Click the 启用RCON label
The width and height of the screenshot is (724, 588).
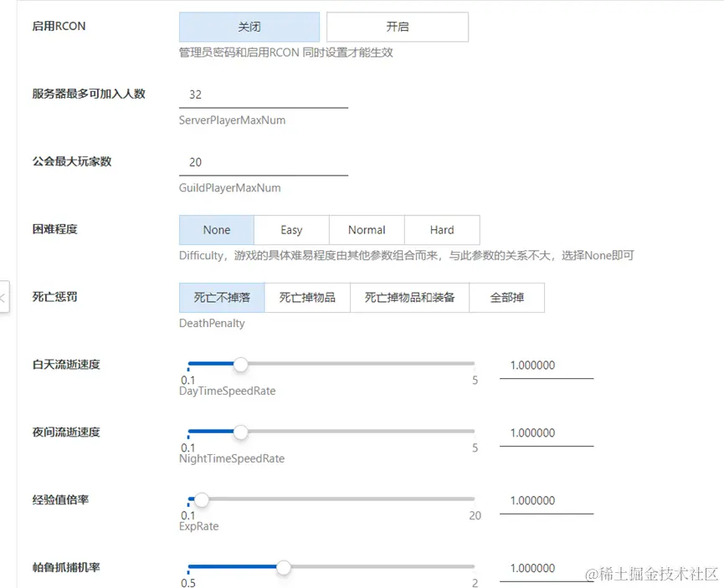[x=59, y=26]
